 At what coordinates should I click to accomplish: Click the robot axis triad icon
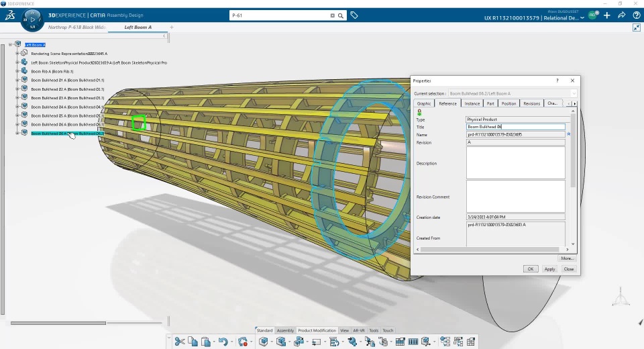point(621,296)
